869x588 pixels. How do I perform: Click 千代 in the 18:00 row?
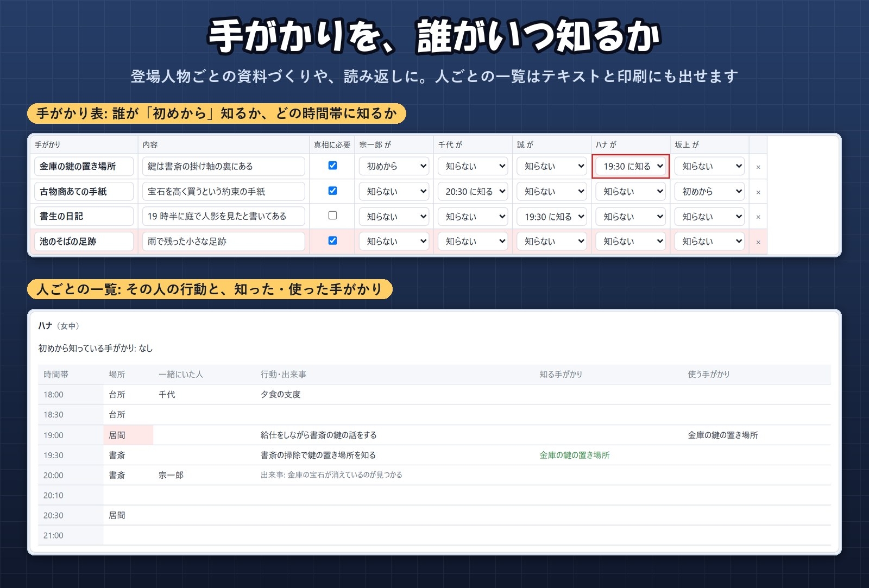167,395
